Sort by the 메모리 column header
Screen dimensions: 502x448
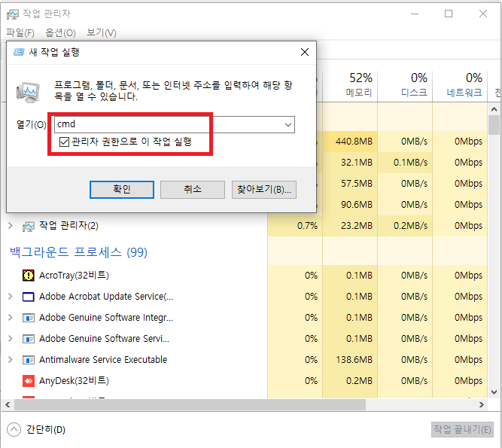[350, 86]
